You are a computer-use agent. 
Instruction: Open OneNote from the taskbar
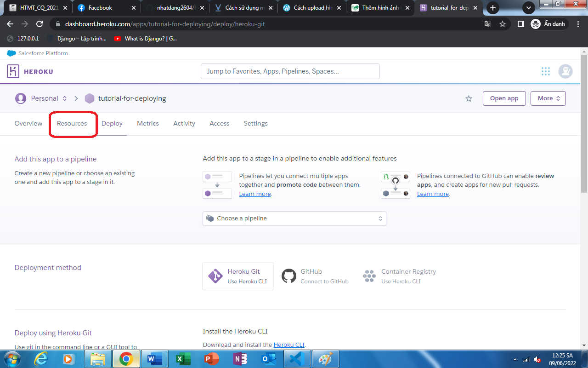(240, 359)
